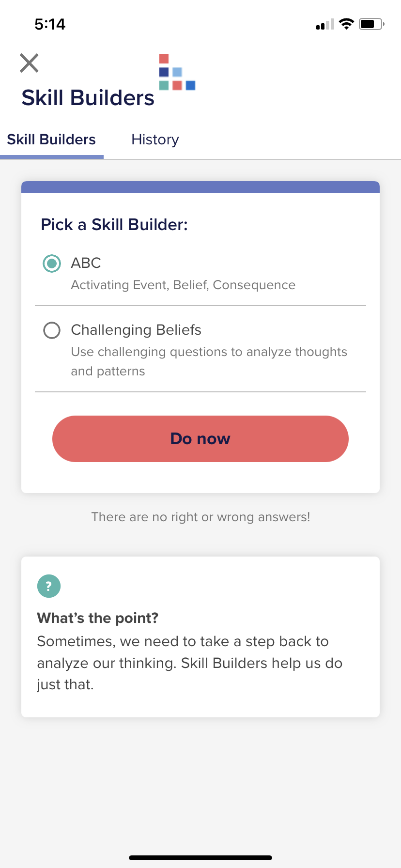Select the ABC radio button
The height and width of the screenshot is (868, 401).
(52, 263)
